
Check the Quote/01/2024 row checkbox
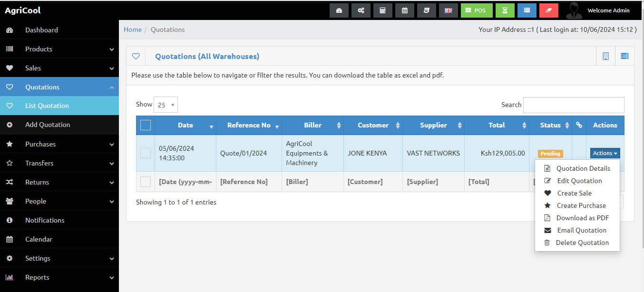coord(146,153)
